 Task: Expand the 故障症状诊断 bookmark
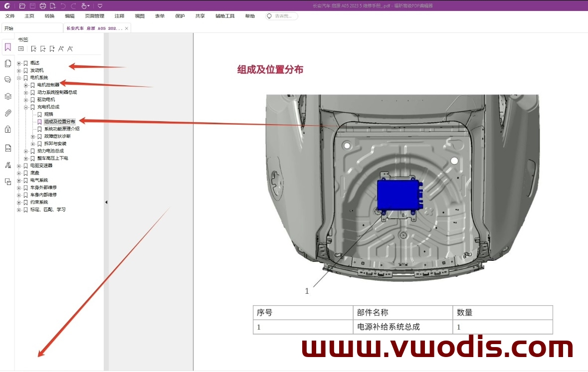point(31,136)
